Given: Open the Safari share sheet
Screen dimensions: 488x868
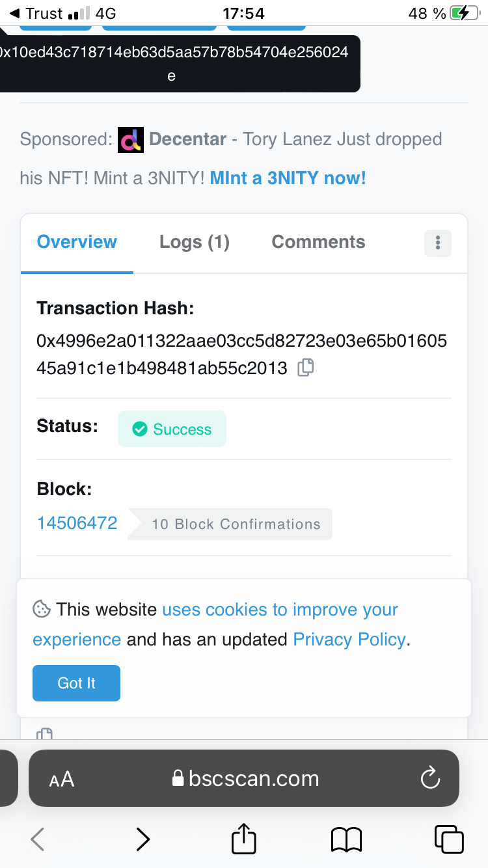Looking at the screenshot, I should pyautogui.click(x=244, y=839).
